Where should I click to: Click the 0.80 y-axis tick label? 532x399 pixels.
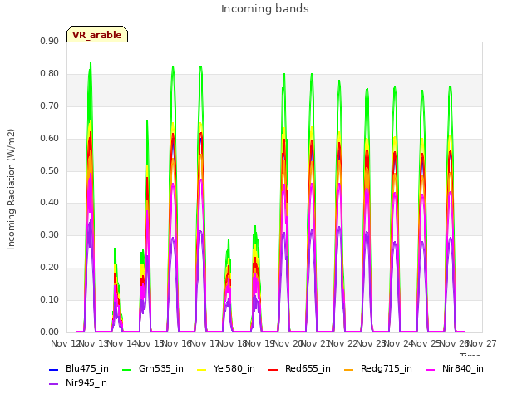click(50, 74)
